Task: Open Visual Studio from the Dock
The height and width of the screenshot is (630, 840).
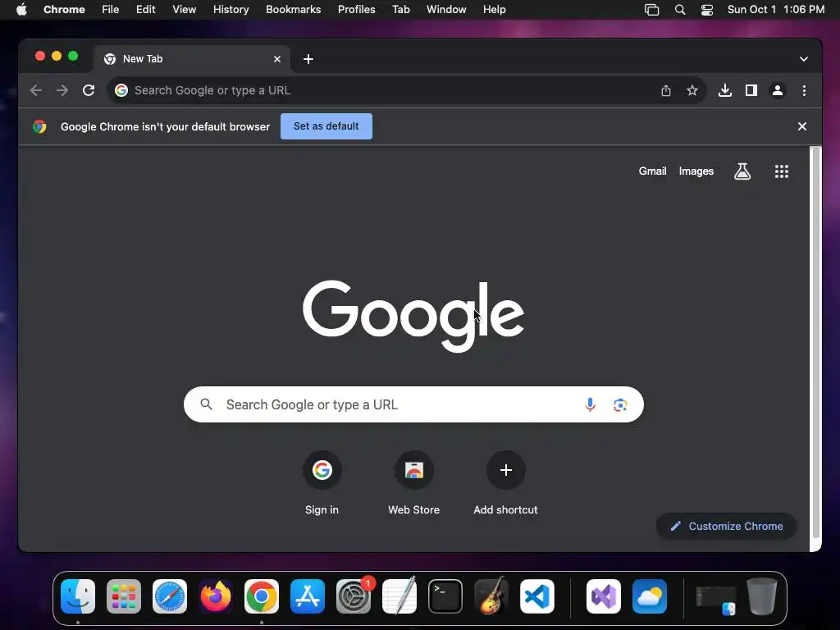Action: click(604, 596)
